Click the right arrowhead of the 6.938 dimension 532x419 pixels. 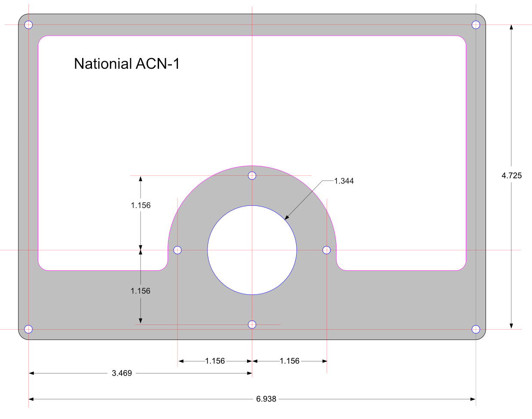point(473,399)
